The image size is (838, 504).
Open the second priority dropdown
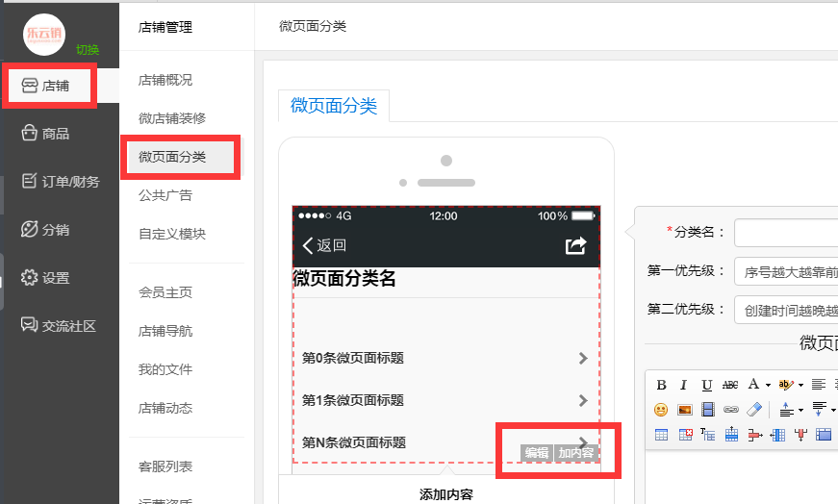(785, 310)
